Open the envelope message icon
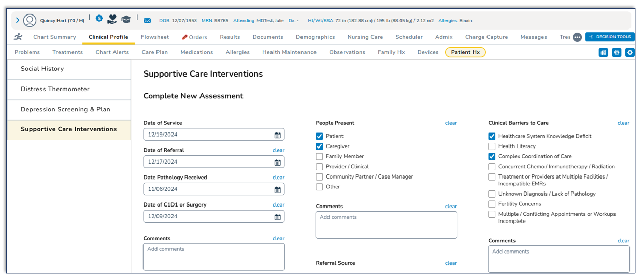The image size is (644, 280). (147, 21)
